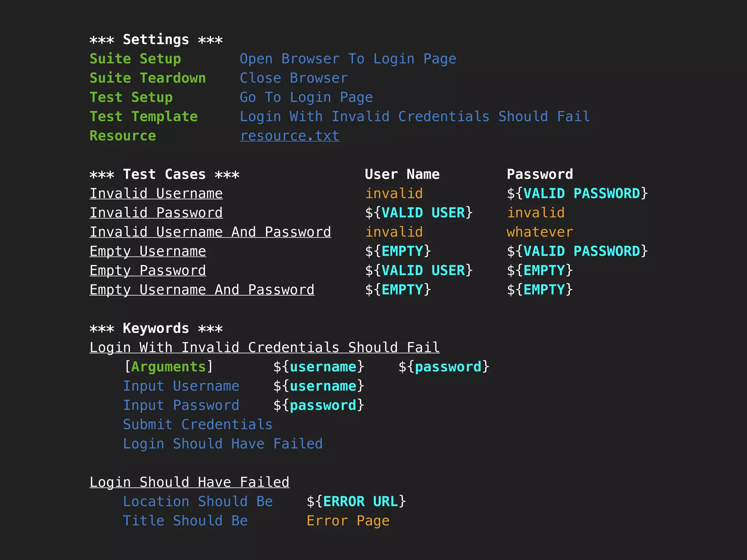Click the Input Password keyword
Screen dimensions: 747x560
(x=181, y=405)
